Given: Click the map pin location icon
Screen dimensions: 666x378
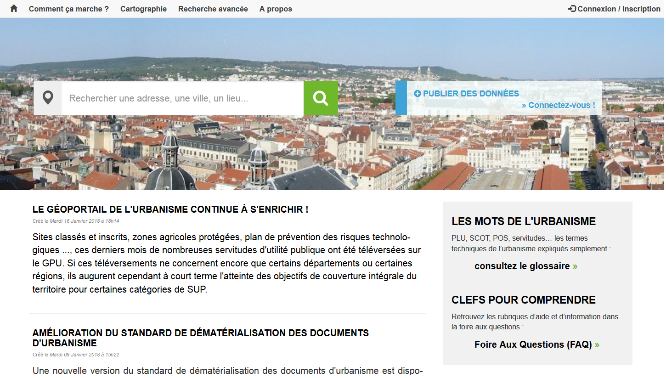Looking at the screenshot, I should [48, 98].
